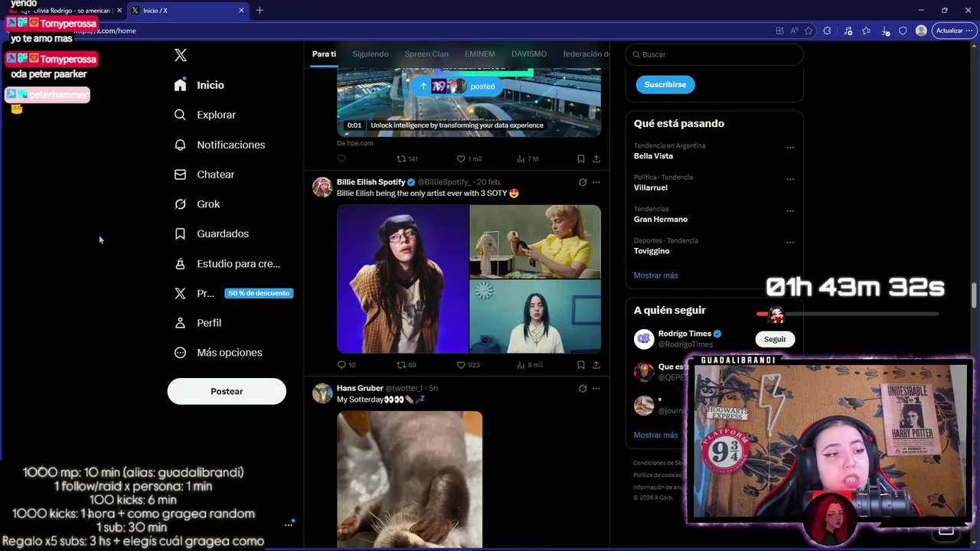The image size is (980, 551).
Task: Reply to the hpe.com ad post
Action: (x=342, y=159)
